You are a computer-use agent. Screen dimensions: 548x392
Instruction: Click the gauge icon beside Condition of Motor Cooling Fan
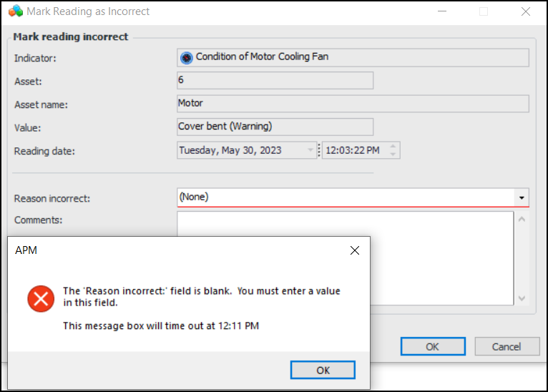(186, 57)
